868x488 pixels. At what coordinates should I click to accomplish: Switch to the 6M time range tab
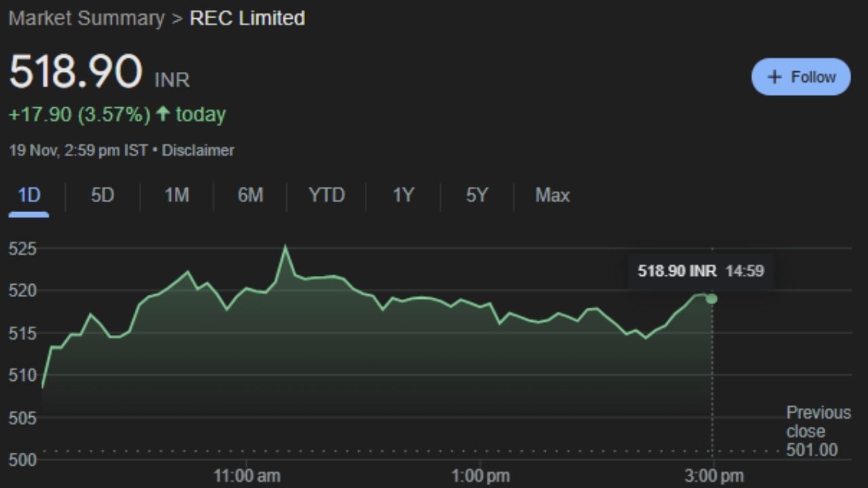tap(250, 196)
